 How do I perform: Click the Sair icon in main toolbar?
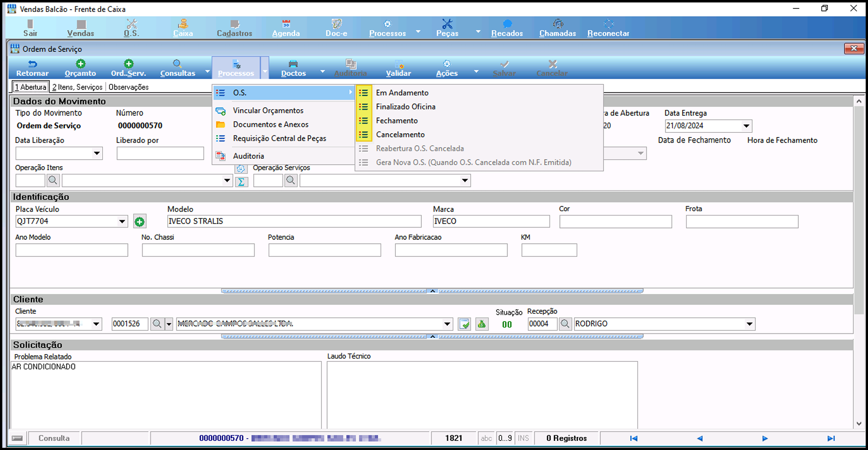[30, 28]
